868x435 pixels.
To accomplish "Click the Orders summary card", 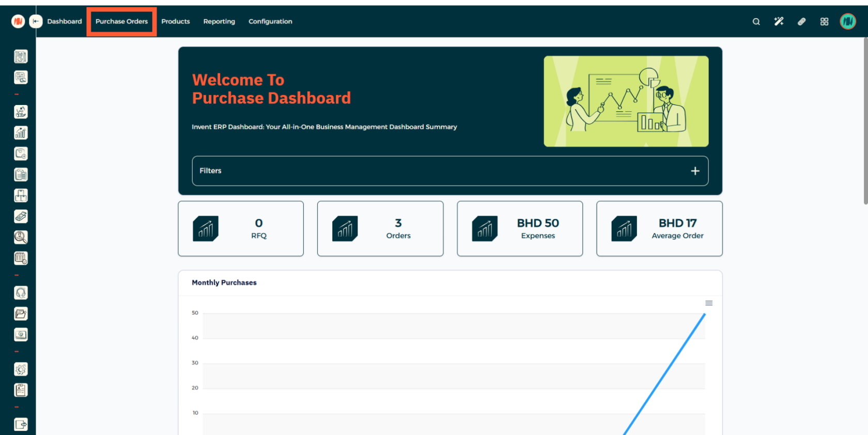I will (x=380, y=229).
